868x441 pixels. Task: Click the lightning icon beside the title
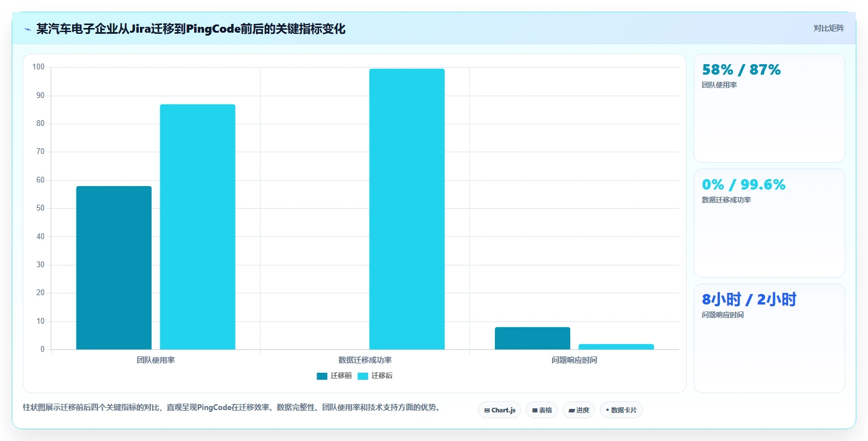[27, 29]
